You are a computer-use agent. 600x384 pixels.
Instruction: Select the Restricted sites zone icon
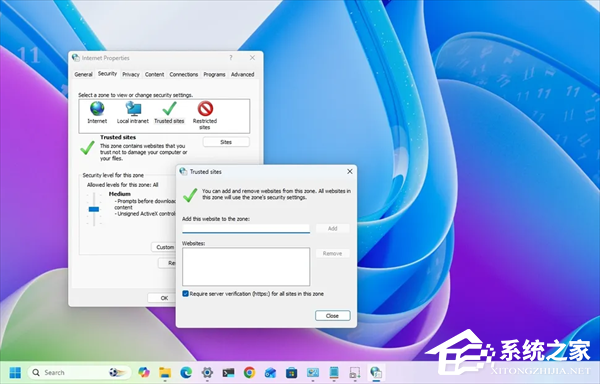click(x=205, y=109)
